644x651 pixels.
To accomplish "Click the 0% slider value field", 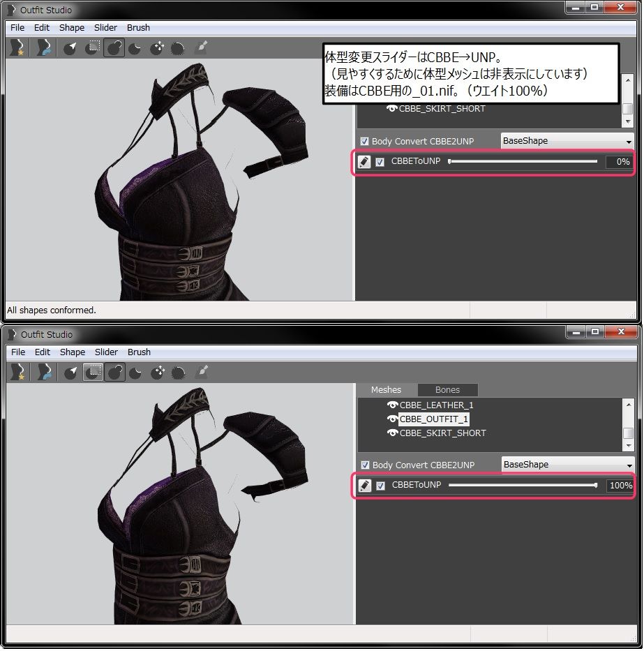I will pos(619,163).
